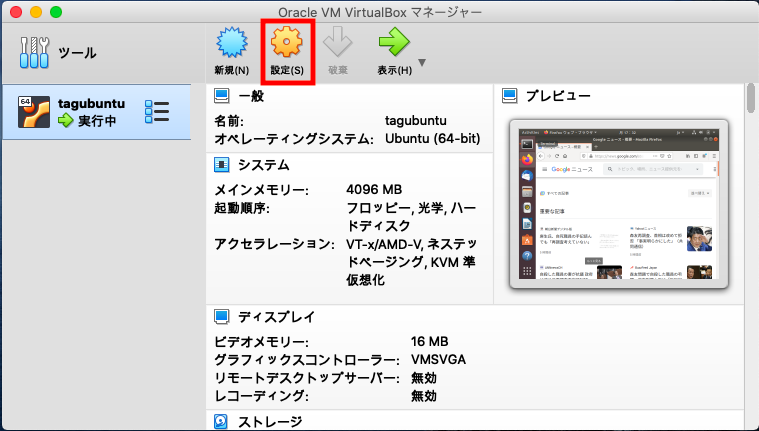Screen dimensions: 759x431
Task: Open the プレビュー (Preview) section header
Action: (558, 96)
